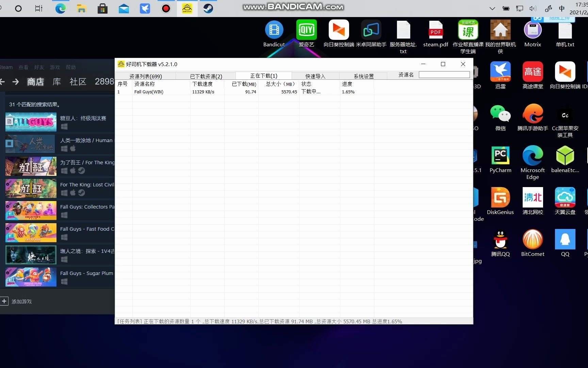Open 腾讯QQ from the desktop
Image resolution: width=588 pixels, height=368 pixels.
(x=500, y=243)
